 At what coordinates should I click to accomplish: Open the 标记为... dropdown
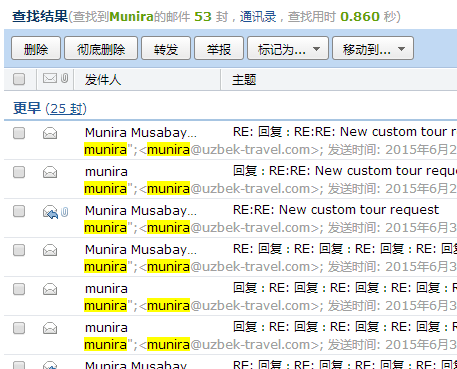click(288, 49)
